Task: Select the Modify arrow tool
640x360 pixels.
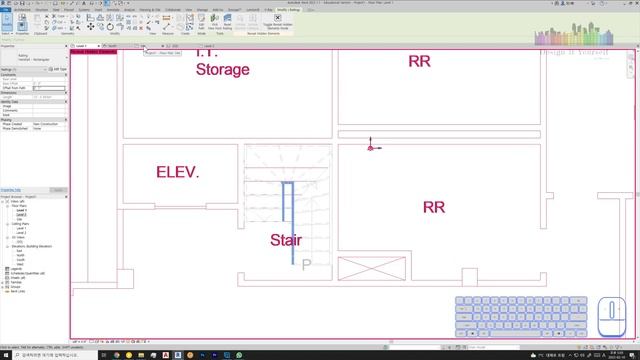Action: click(x=7, y=22)
